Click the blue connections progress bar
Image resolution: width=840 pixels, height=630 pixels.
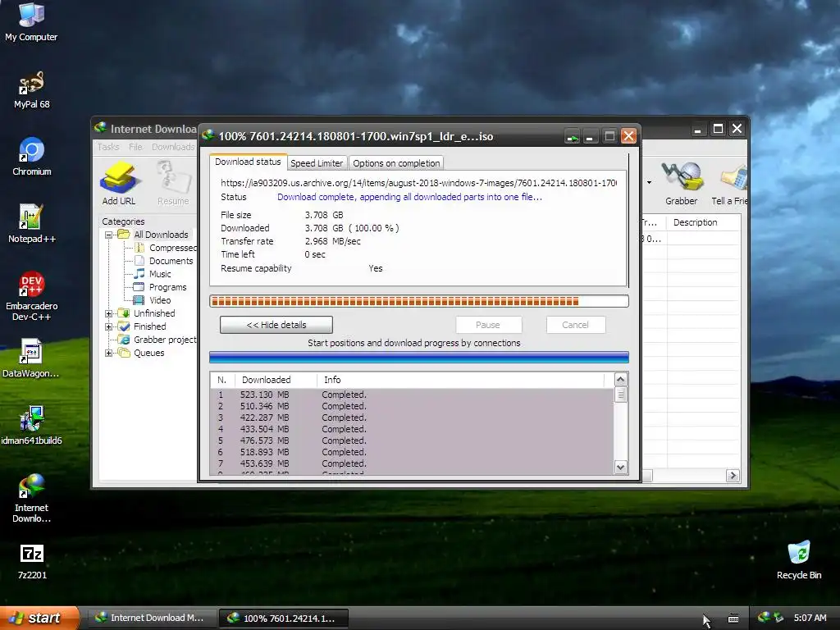(x=419, y=358)
